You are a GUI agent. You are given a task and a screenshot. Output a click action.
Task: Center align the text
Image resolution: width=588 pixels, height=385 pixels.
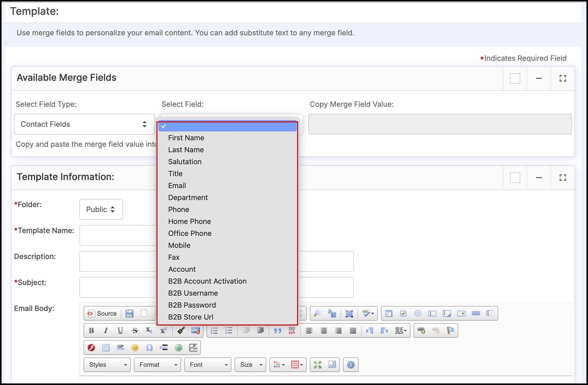324,330
